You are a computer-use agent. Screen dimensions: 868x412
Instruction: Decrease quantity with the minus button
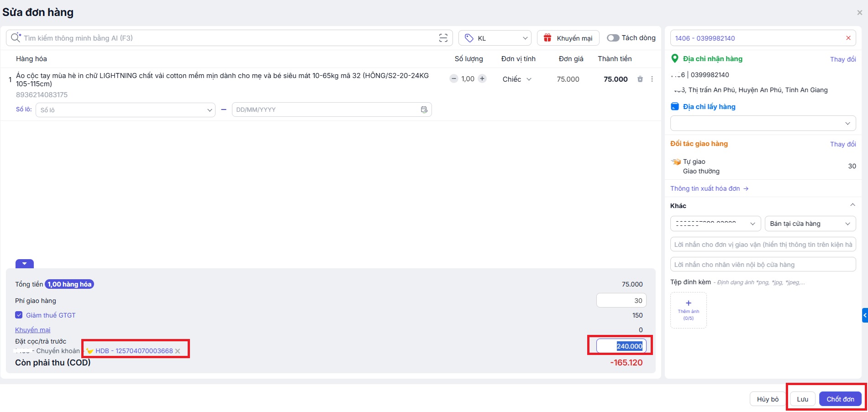pos(454,78)
